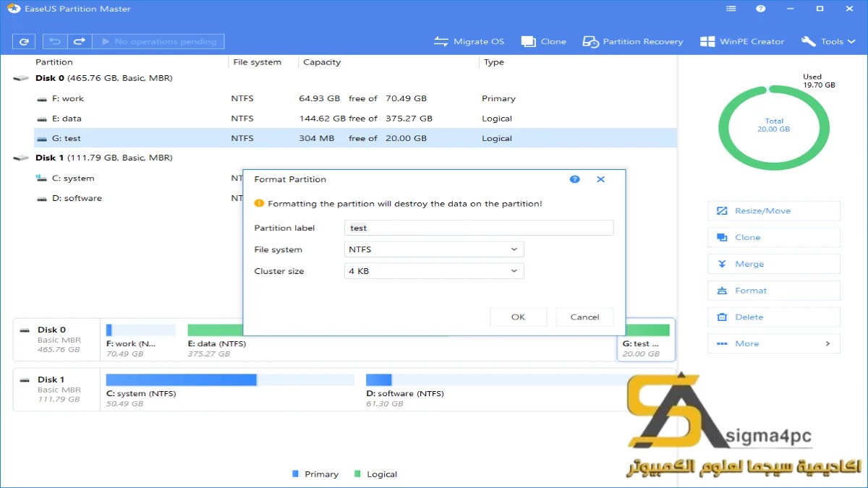Click the Delete trash icon in side panel

(x=721, y=317)
